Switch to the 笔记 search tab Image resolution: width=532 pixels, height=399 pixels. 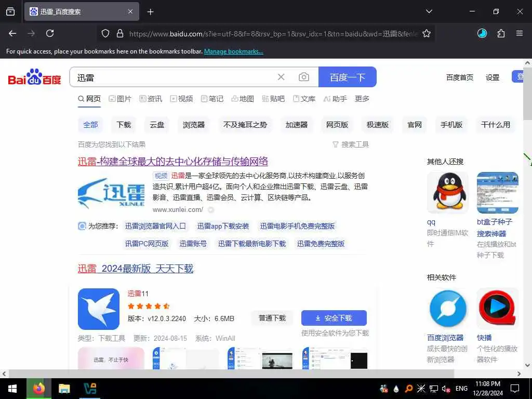click(x=212, y=99)
